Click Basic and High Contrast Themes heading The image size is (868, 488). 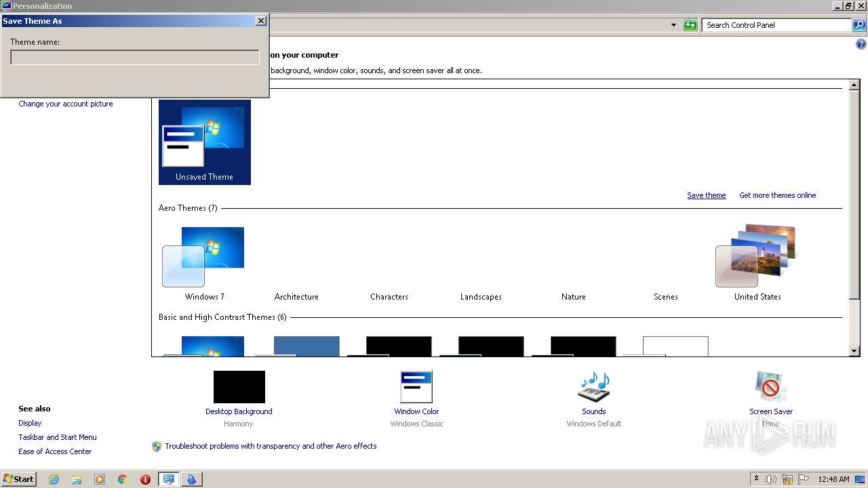pyautogui.click(x=222, y=317)
